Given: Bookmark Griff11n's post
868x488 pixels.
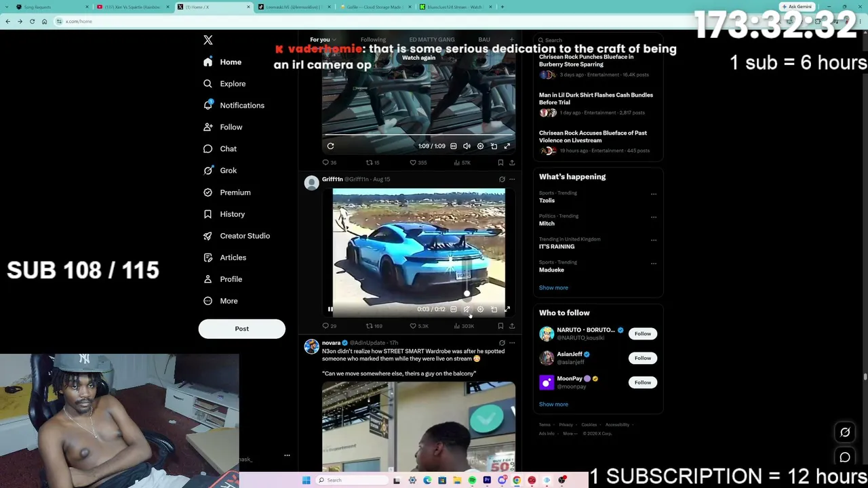Looking at the screenshot, I should (500, 326).
